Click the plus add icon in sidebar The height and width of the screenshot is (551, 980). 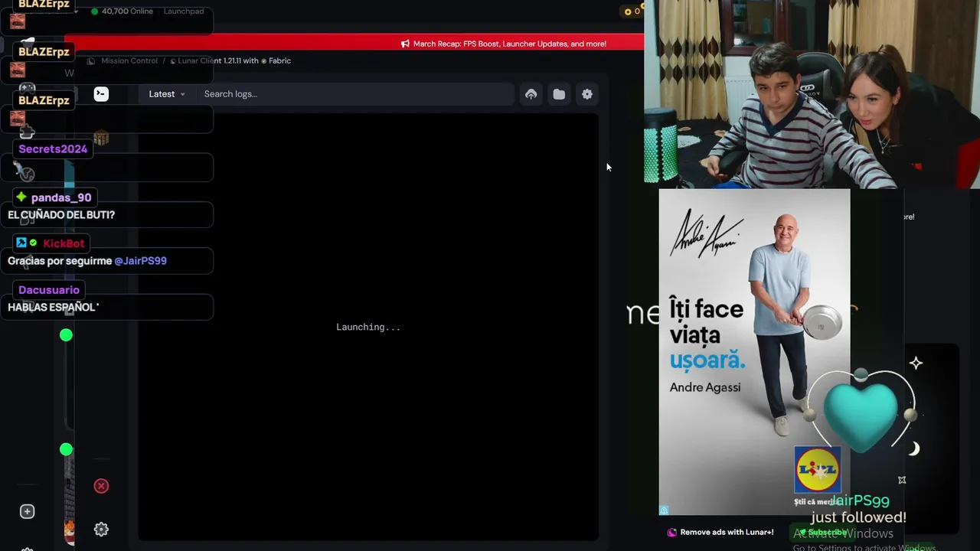pos(27,511)
